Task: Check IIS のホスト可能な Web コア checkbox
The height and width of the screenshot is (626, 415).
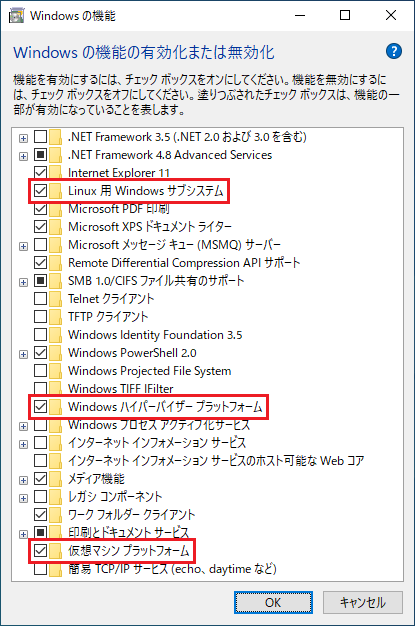Action: [40, 461]
